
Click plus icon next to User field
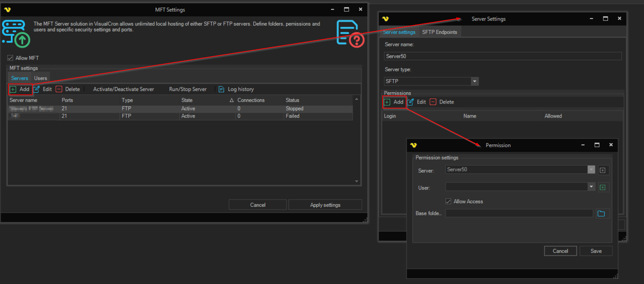(x=603, y=187)
